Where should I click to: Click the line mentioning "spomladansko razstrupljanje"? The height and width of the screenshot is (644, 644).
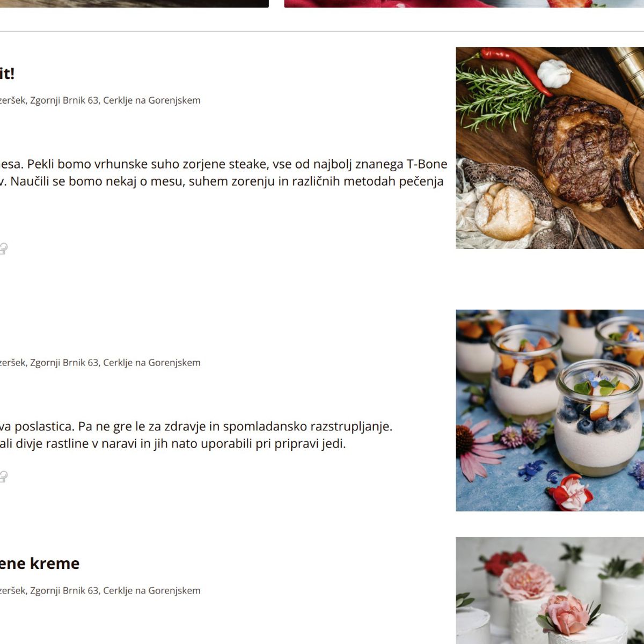click(x=196, y=427)
